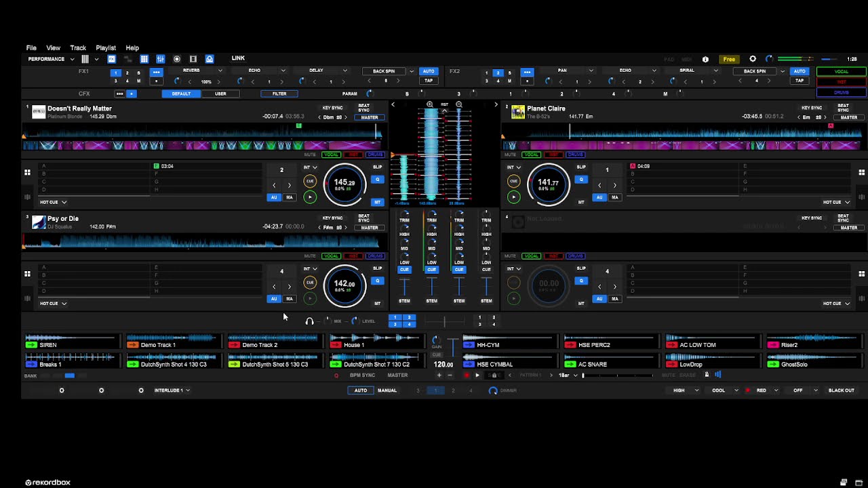Screen dimensions: 868x488
Task: Adjust channel 2 volume fader
Action: click(432, 286)
